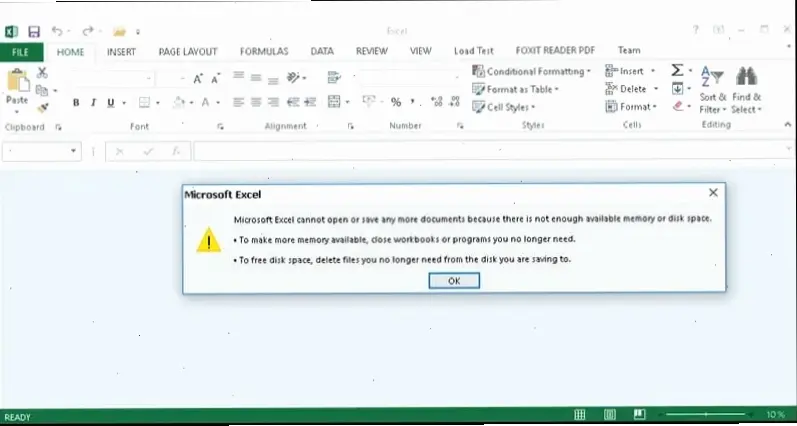
Task: Click Merge & Center icon
Action: pyautogui.click(x=334, y=102)
